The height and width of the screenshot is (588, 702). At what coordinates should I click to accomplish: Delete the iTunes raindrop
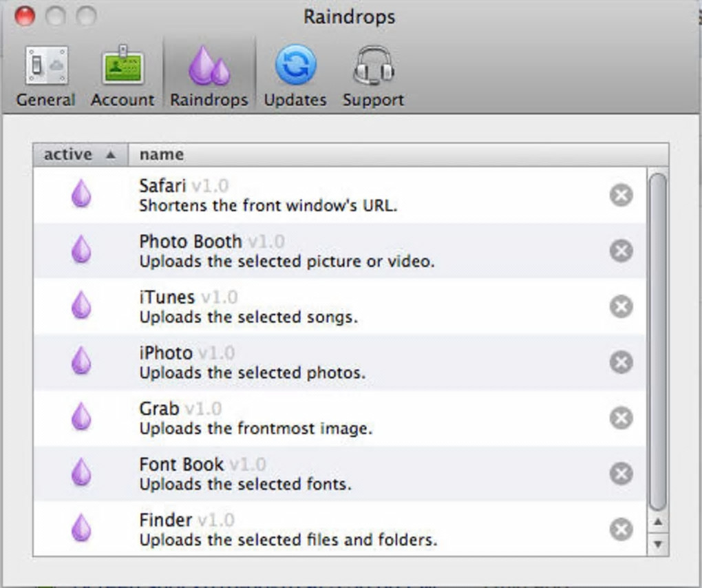tap(621, 306)
